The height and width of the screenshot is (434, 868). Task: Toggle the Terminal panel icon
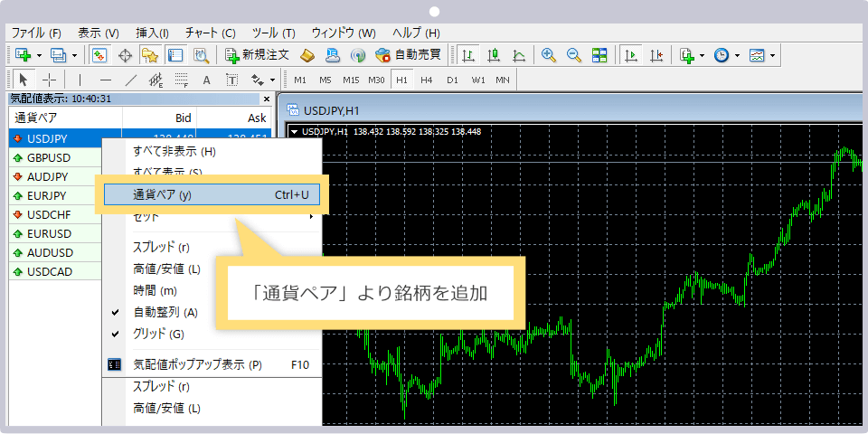(175, 55)
